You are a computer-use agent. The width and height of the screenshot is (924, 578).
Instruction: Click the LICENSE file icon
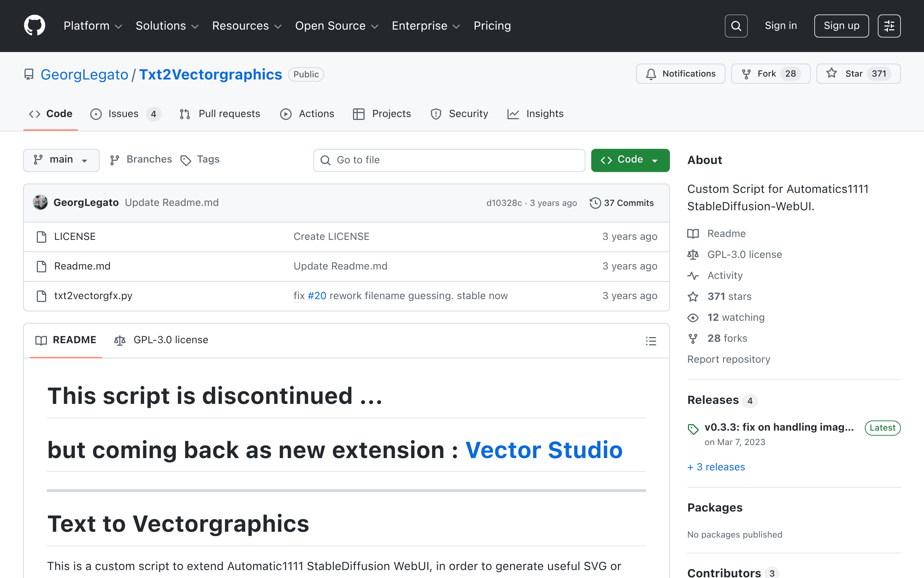(x=41, y=237)
